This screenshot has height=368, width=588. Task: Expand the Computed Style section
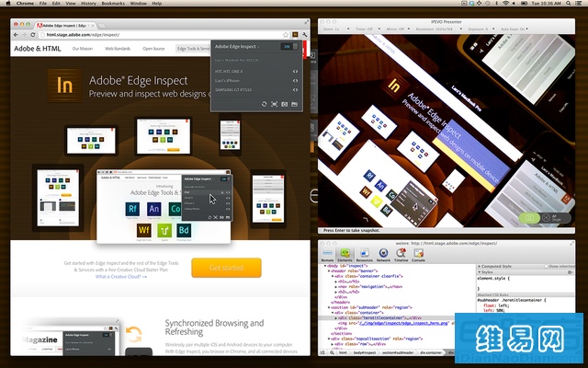click(480, 266)
